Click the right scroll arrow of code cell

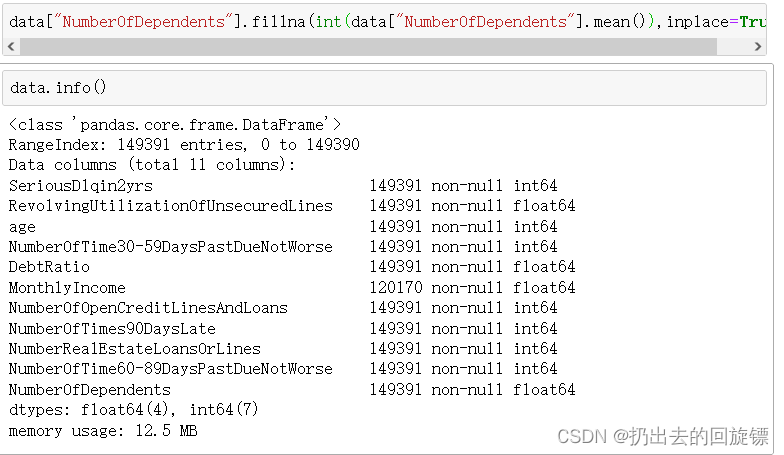(758, 46)
